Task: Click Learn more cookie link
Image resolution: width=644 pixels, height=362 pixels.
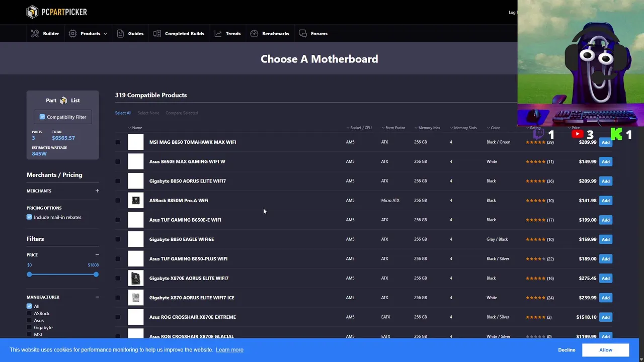Action: click(x=229, y=350)
